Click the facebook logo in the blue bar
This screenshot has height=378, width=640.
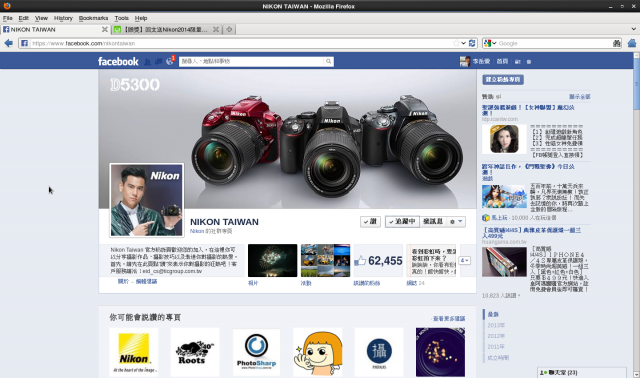[118, 61]
